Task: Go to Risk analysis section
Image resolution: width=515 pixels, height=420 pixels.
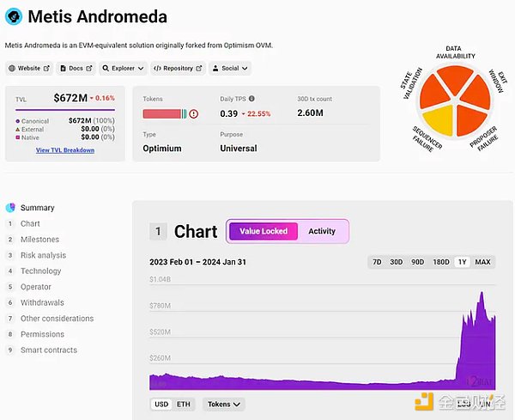Action: click(43, 255)
